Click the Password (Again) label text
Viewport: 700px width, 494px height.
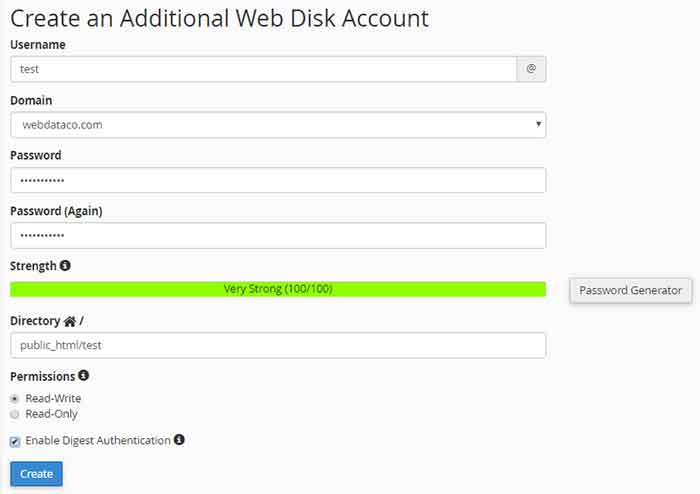tap(56, 211)
